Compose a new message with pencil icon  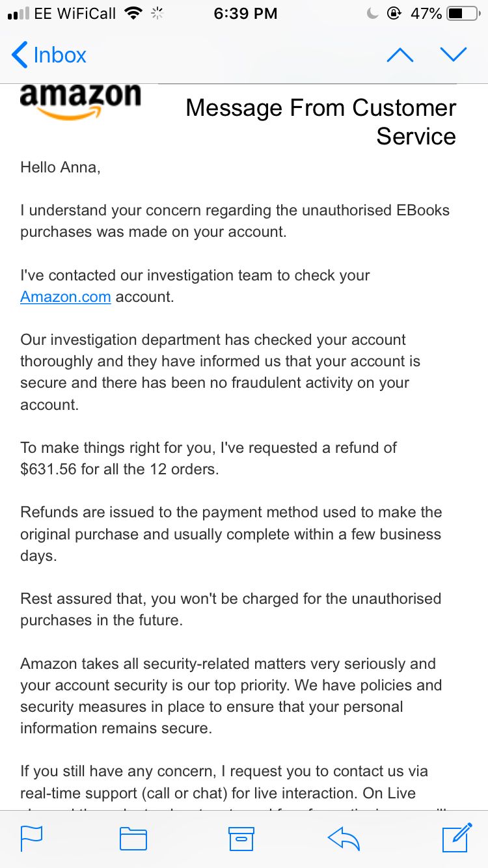pos(457,837)
